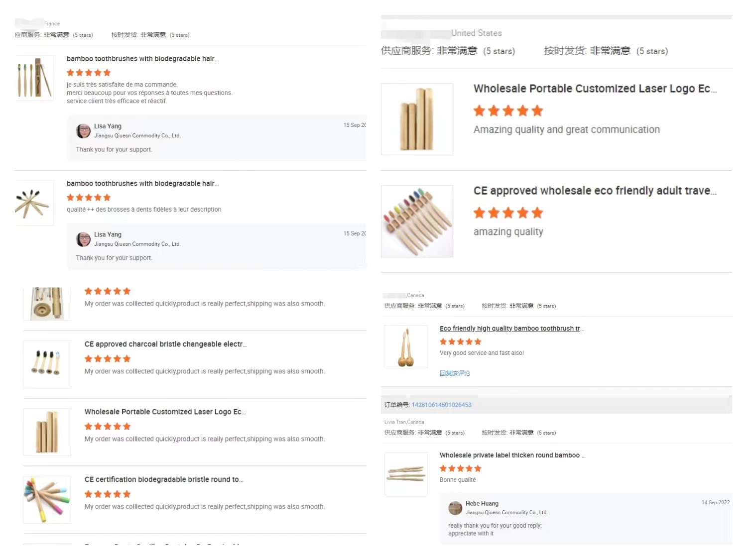Click the thumbnail beside 'Bonne qualité' review
This screenshot has width=747, height=560.
[406, 473]
